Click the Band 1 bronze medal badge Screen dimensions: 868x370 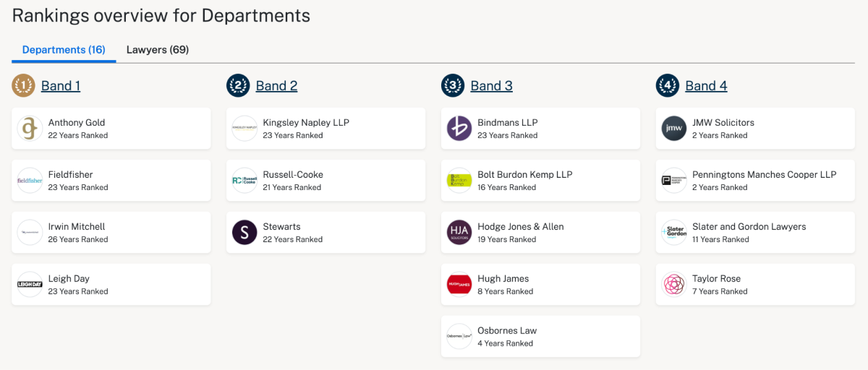click(x=23, y=86)
